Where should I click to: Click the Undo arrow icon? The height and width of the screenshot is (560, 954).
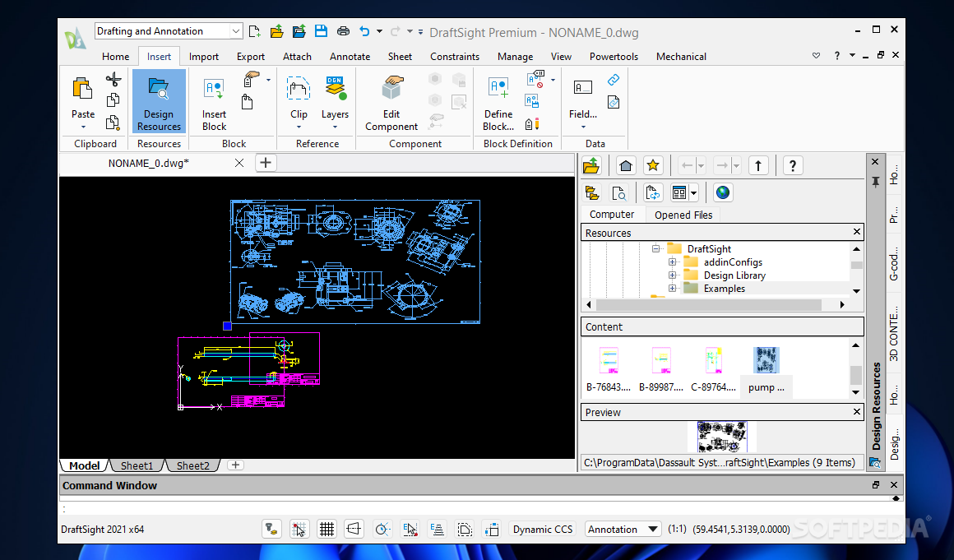tap(364, 31)
